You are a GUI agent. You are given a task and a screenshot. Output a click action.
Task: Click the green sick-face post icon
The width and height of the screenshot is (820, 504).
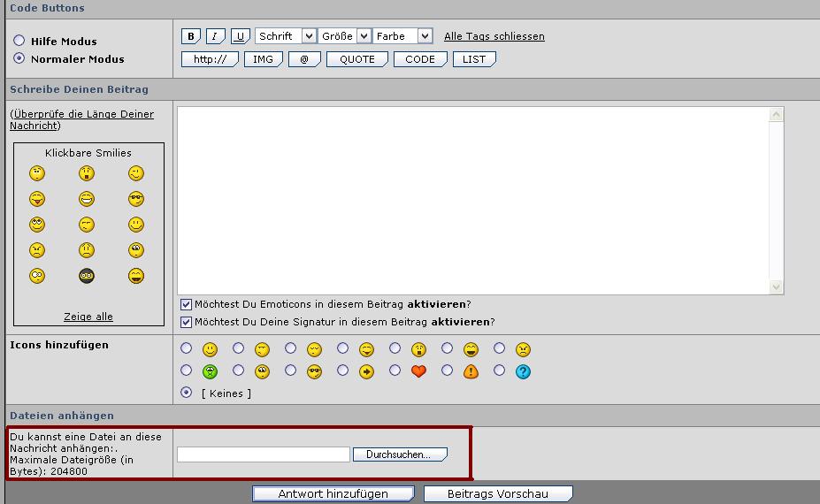click(210, 371)
